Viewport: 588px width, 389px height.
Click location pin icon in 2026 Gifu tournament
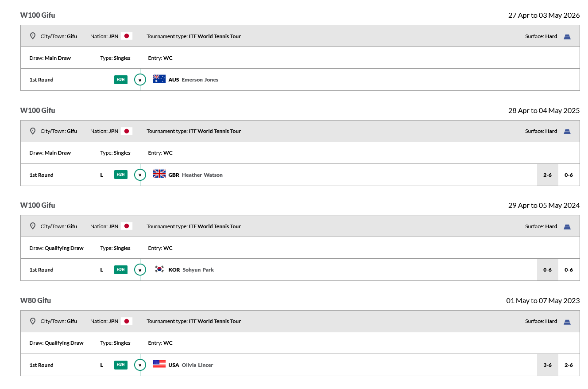pos(32,36)
